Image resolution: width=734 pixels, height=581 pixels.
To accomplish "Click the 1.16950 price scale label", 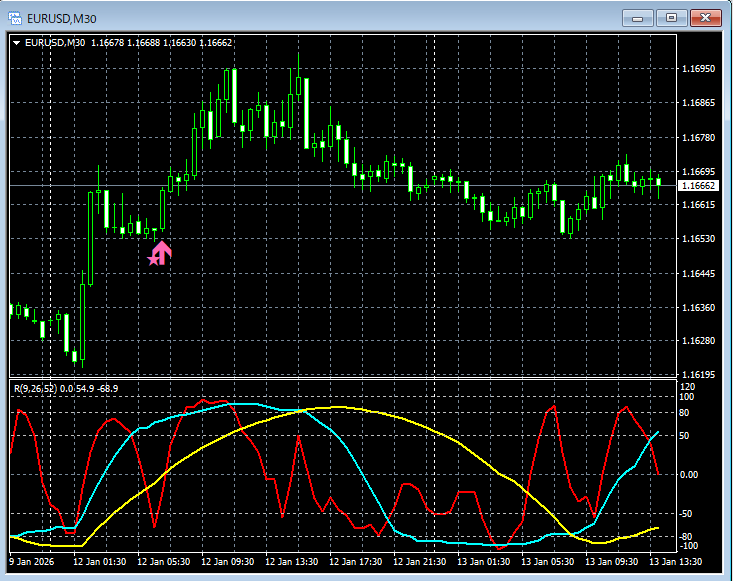I will coord(698,68).
